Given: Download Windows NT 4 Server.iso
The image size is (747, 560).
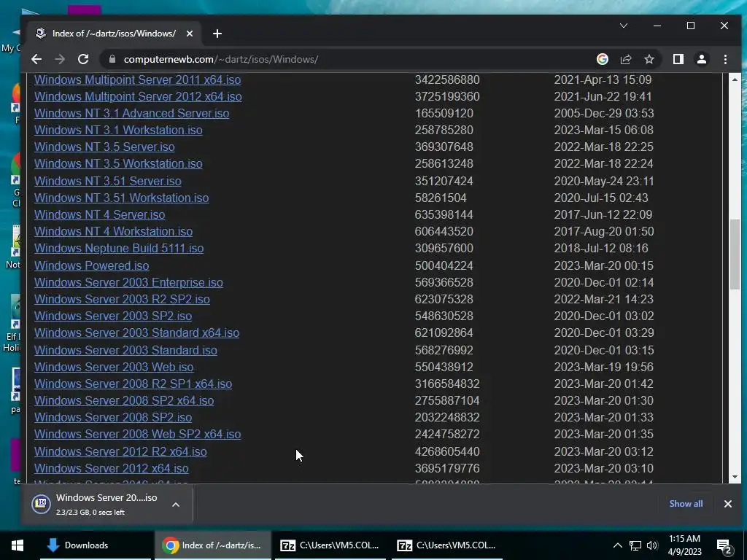Looking at the screenshot, I should tap(99, 214).
